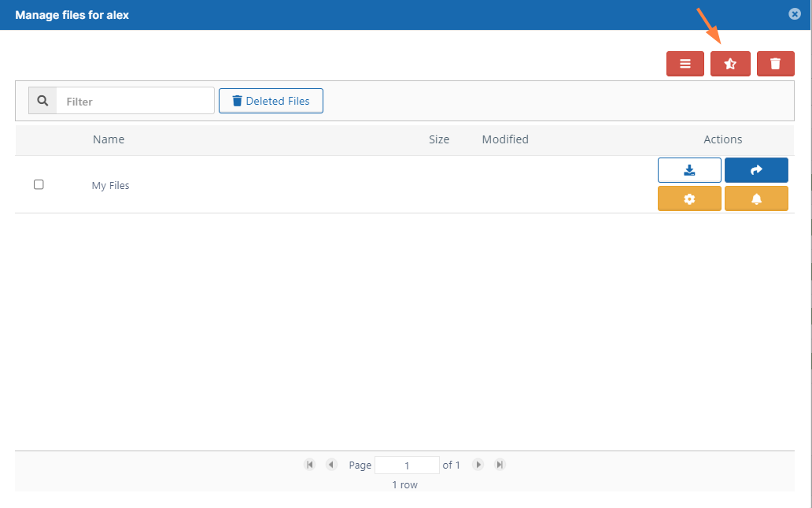Open the My Files folder
The height and width of the screenshot is (508, 812).
pos(110,186)
